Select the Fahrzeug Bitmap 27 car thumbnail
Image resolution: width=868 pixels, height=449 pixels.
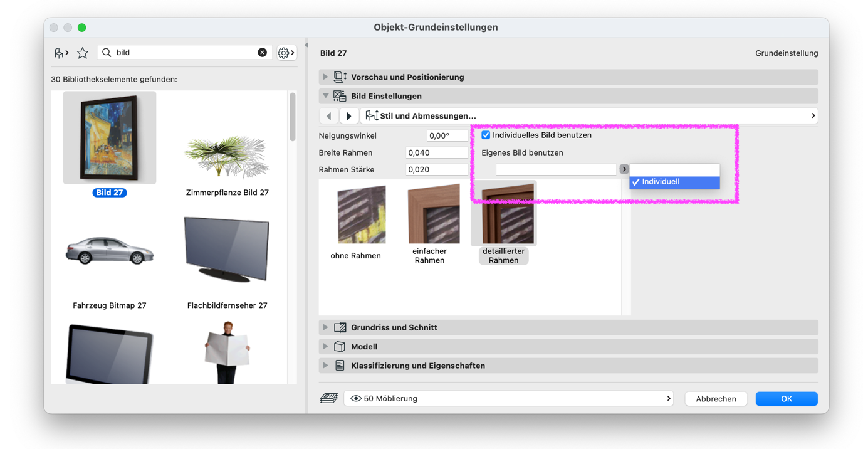click(x=110, y=251)
